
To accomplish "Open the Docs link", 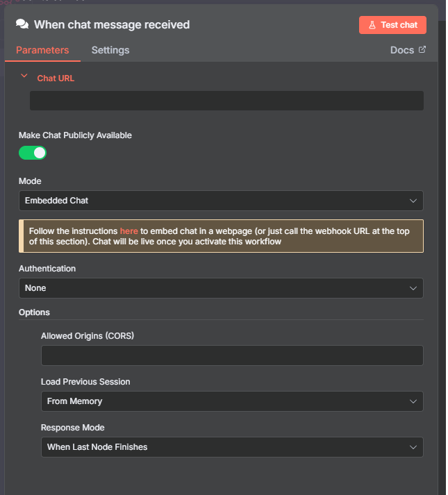I will [402, 50].
